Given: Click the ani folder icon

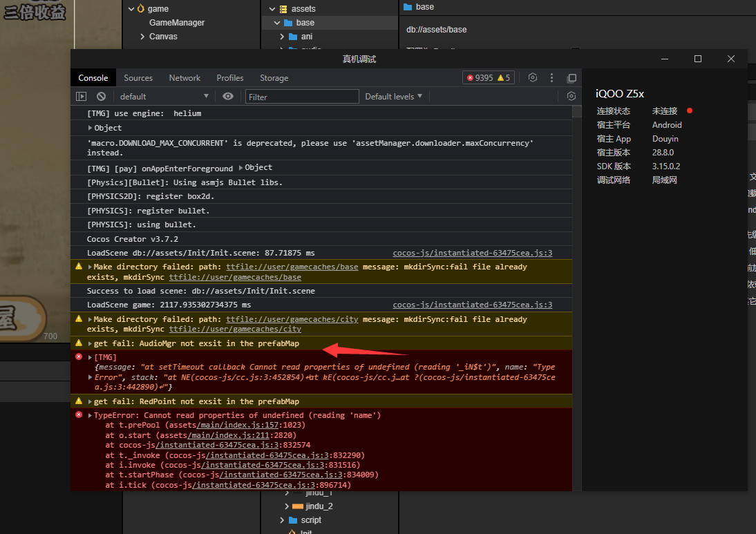Looking at the screenshot, I should point(293,37).
